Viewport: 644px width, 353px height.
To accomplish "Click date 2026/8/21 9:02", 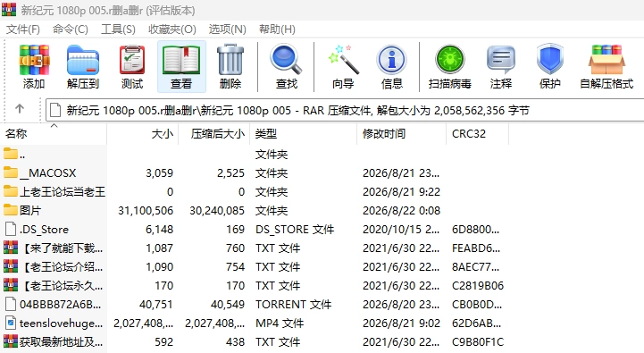I will coord(401,323).
